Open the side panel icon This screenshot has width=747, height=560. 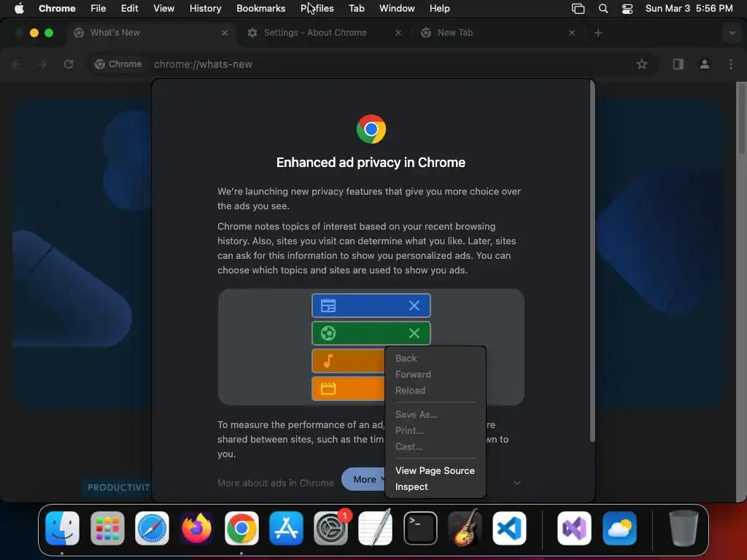678,64
